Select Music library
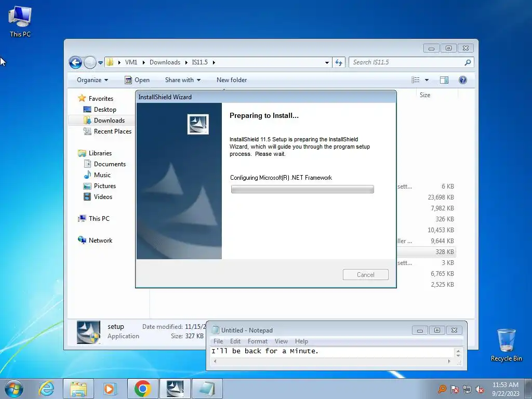Image resolution: width=532 pixels, height=399 pixels. pyautogui.click(x=102, y=175)
